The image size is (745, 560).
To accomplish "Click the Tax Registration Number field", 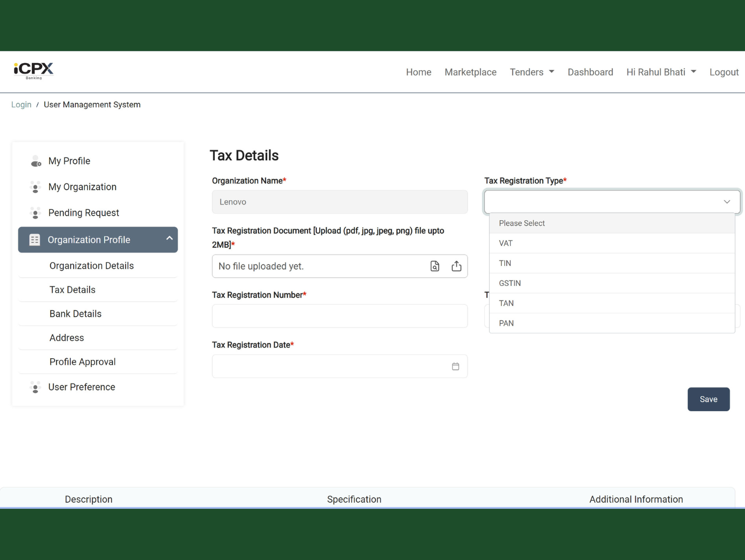I will (x=340, y=316).
